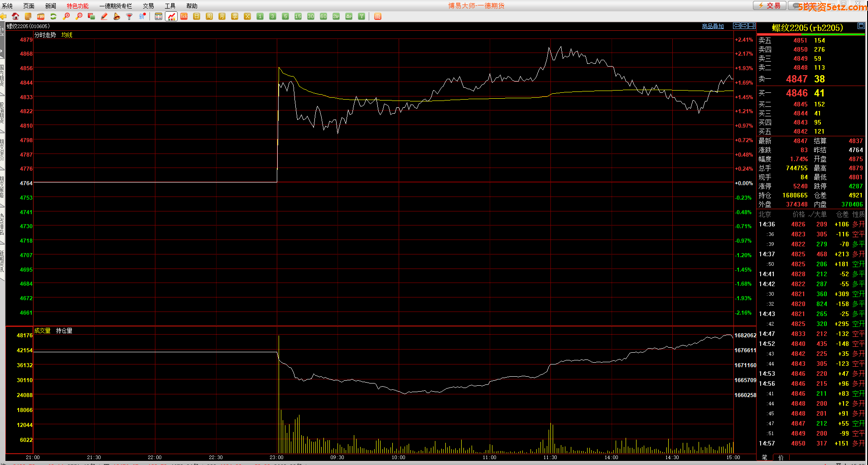Click the 商品叠加 overlay link
The image size is (868, 465).
point(713,26)
